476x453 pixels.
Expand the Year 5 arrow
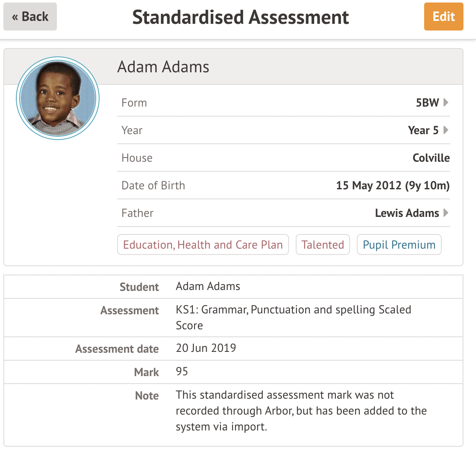(446, 130)
